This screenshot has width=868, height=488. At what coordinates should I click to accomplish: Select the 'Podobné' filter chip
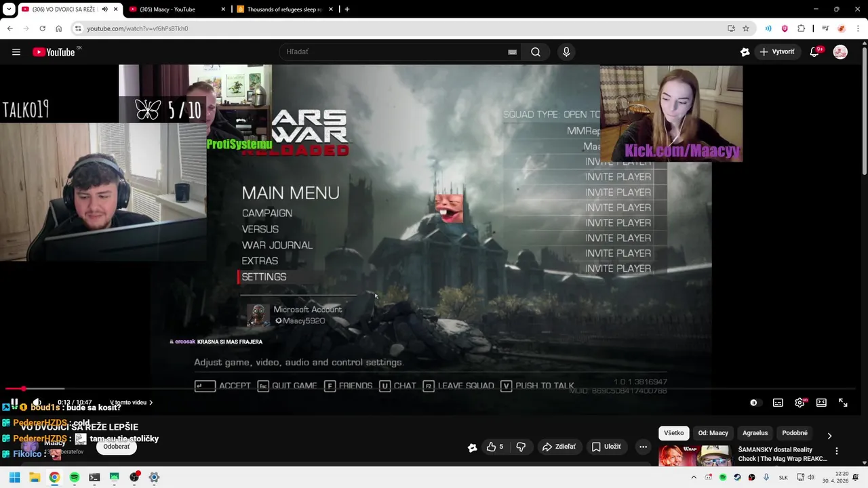click(795, 433)
